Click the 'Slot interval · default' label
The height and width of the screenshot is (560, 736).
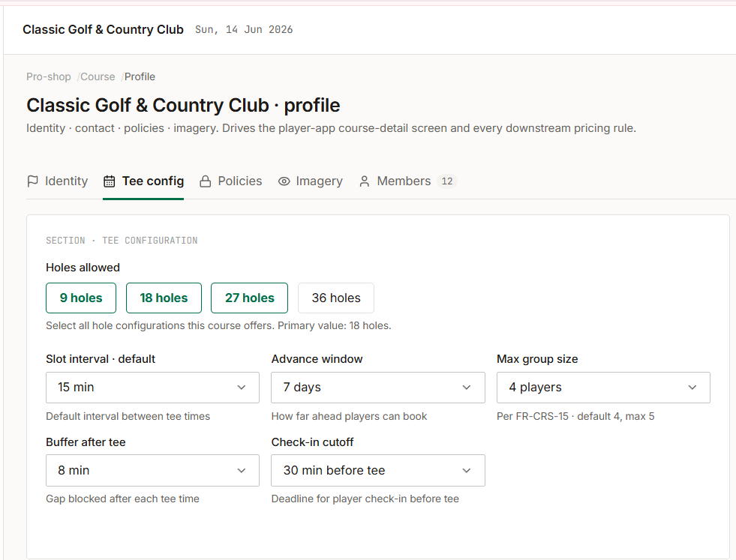[x=101, y=359]
